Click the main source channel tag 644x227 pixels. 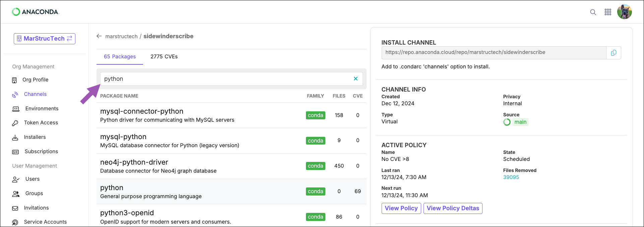click(x=520, y=122)
